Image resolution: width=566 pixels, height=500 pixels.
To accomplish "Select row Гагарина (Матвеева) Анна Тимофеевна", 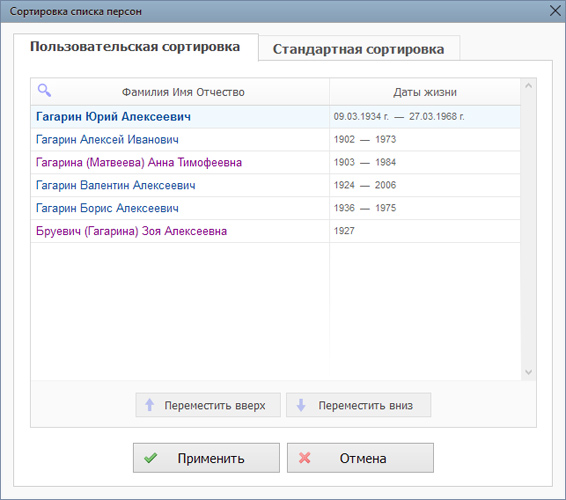I will pos(275,162).
